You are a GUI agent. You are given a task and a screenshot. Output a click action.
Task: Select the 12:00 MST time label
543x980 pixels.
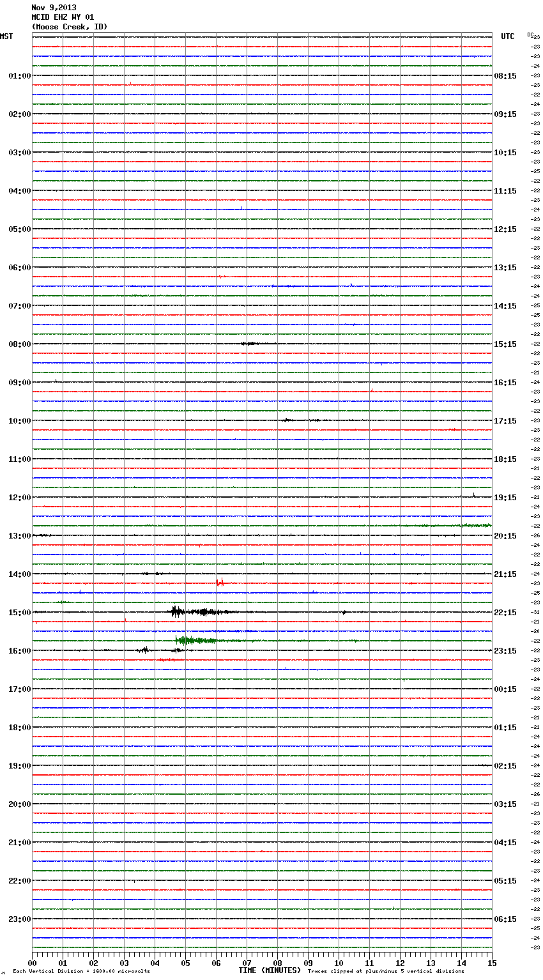(19, 498)
